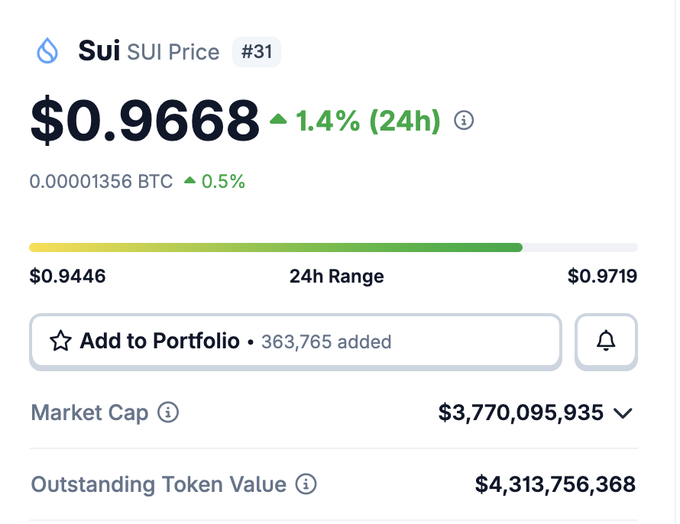Viewport: 680px width, 524px height.
Task: Click the up arrow beside 0.5% BTC change
Action: pyautogui.click(x=190, y=181)
